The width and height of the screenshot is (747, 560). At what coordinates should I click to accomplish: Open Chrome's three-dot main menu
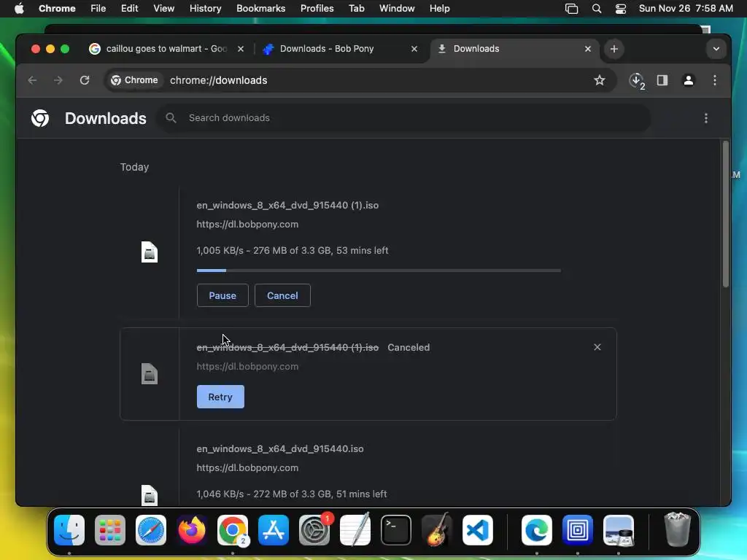(x=715, y=80)
